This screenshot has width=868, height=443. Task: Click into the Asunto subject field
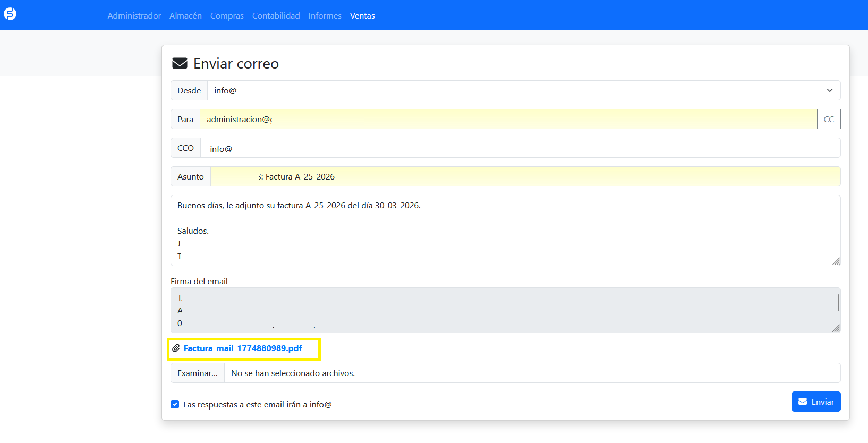(525, 177)
